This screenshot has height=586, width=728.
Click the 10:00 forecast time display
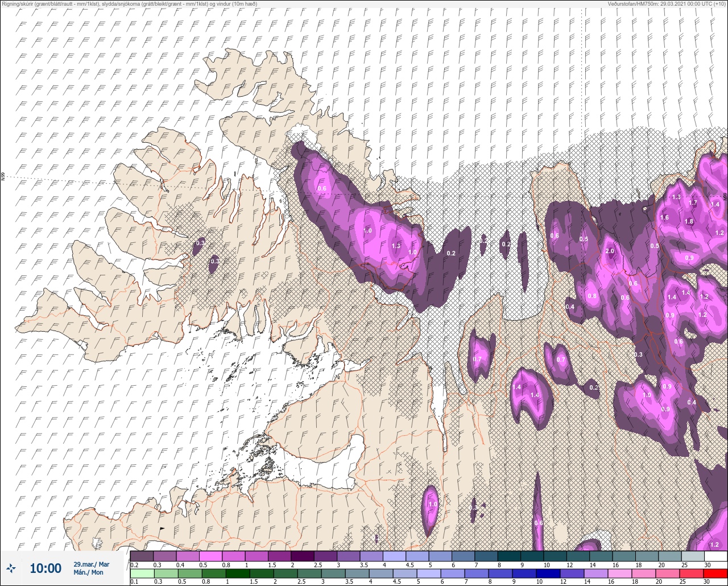[45, 568]
